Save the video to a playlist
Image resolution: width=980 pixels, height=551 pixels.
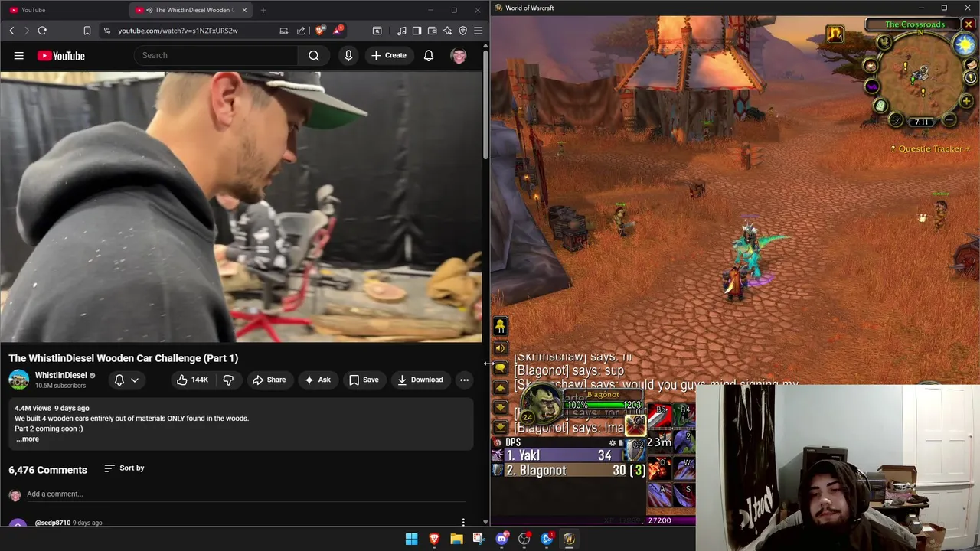(x=364, y=380)
